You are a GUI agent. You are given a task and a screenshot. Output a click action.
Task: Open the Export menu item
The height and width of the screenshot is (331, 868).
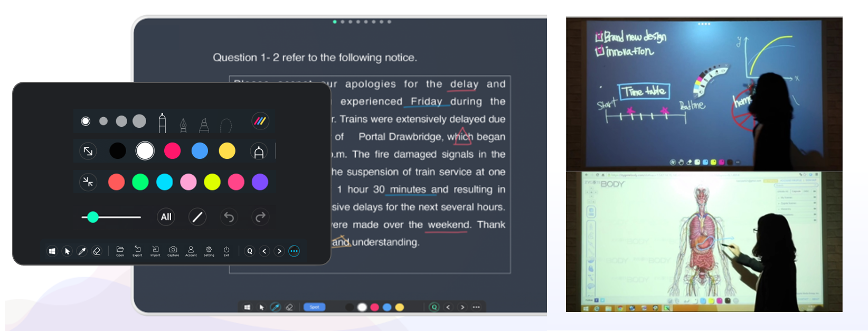(x=137, y=250)
